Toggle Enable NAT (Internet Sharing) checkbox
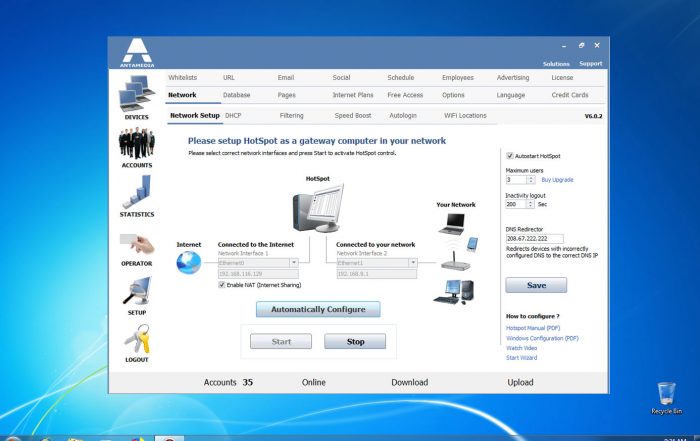The width and height of the screenshot is (700, 441). pyautogui.click(x=222, y=285)
